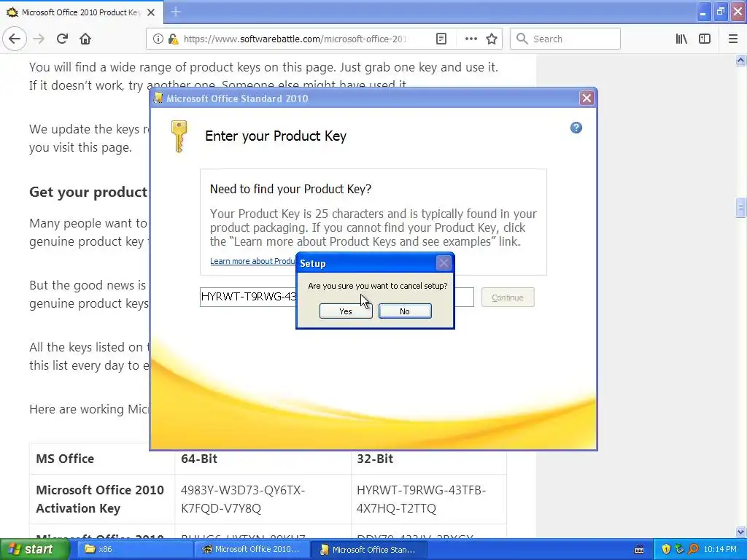Open Learn more about Product Keys link

pos(253,261)
